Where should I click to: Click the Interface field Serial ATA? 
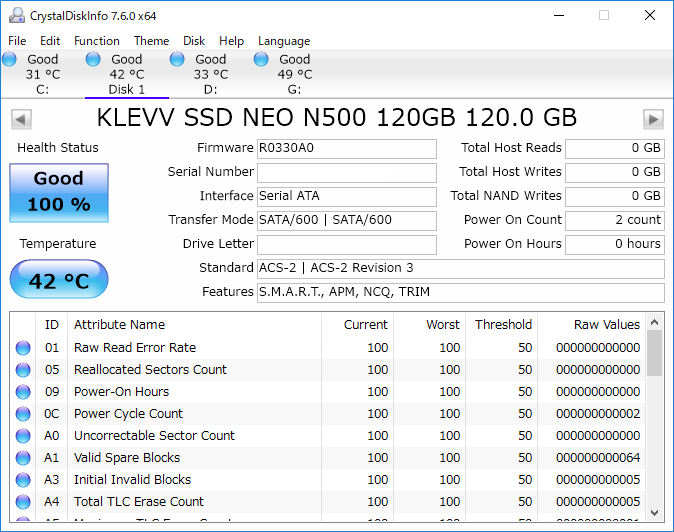(x=347, y=197)
